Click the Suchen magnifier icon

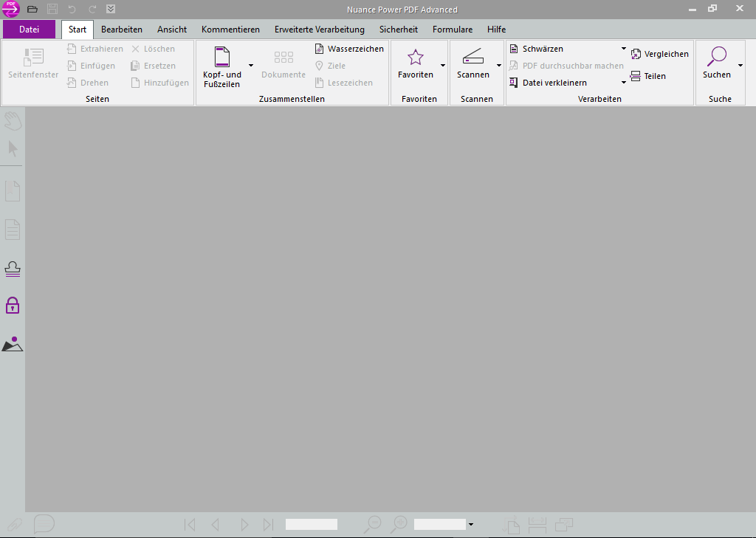(x=716, y=56)
